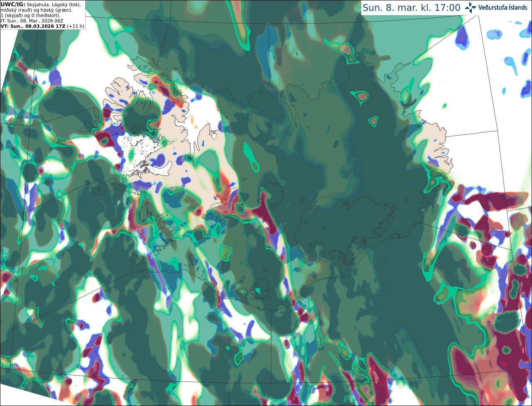Viewport: 532px width, 406px height.
Task: Click the '1 (skýjað) og 0 (heiðskírt).' line
Action: pyautogui.click(x=30, y=15)
